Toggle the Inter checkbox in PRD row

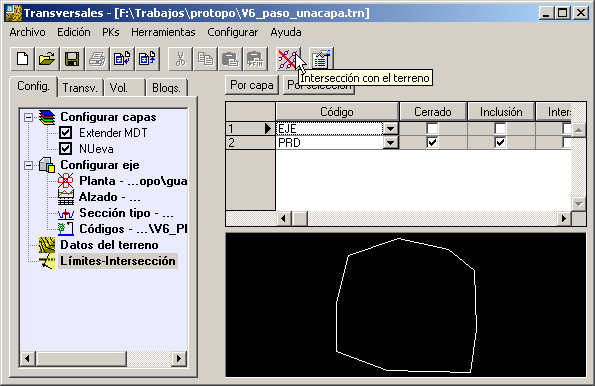click(567, 143)
